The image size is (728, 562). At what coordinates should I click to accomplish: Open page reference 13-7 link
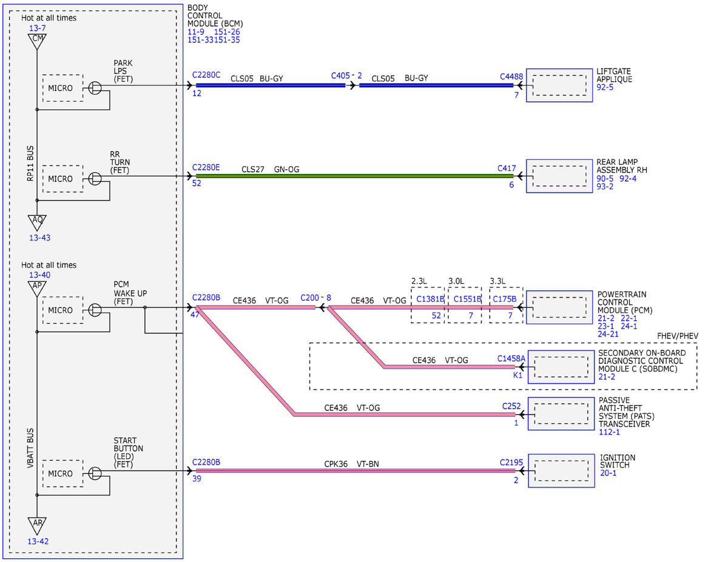click(37, 28)
